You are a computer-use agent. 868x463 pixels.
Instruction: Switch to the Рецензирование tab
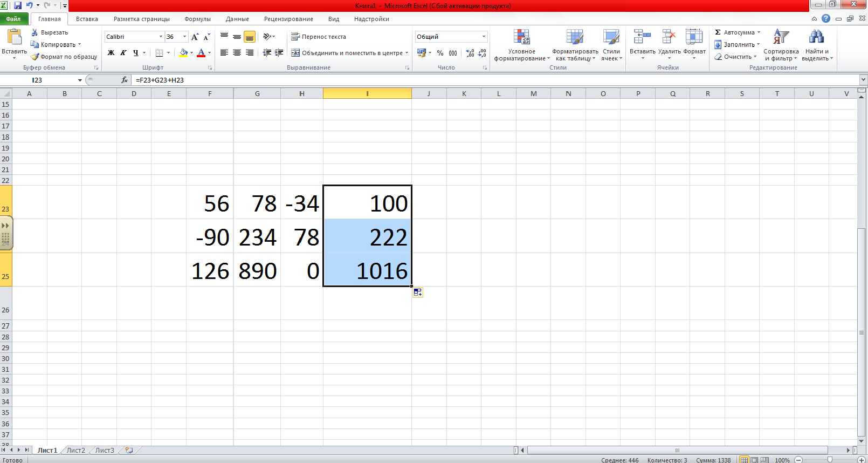point(288,19)
